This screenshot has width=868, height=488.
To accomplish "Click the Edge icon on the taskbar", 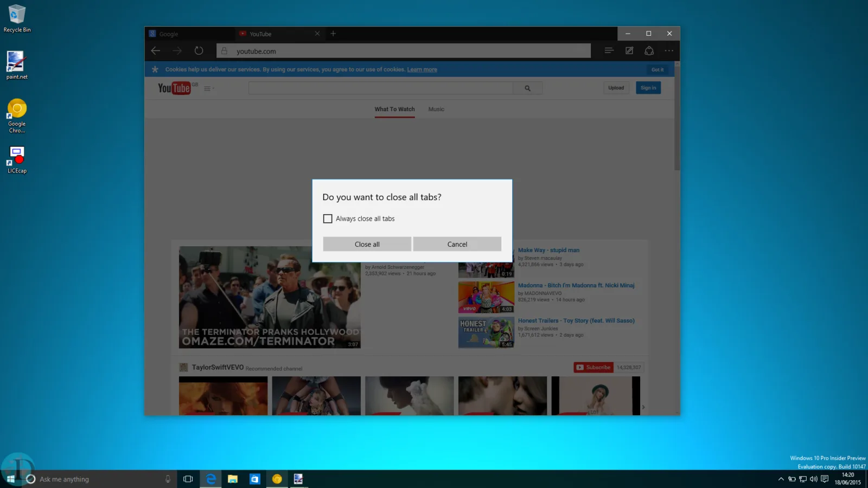I will (211, 479).
